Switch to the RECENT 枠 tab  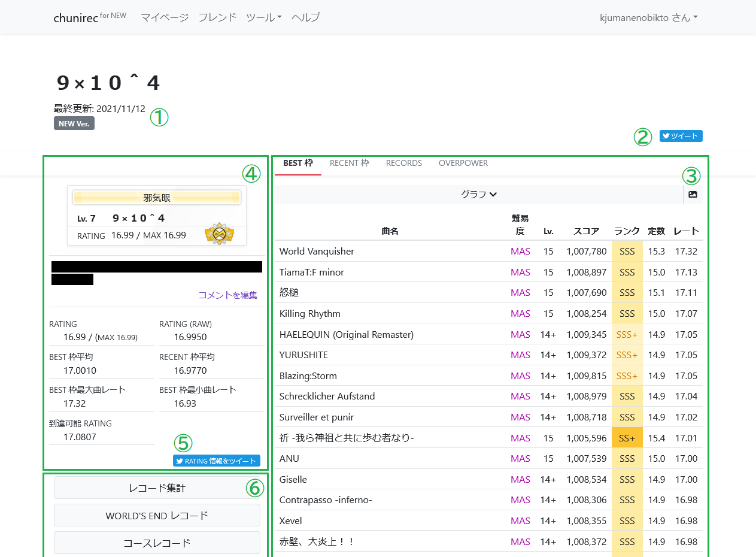349,163
